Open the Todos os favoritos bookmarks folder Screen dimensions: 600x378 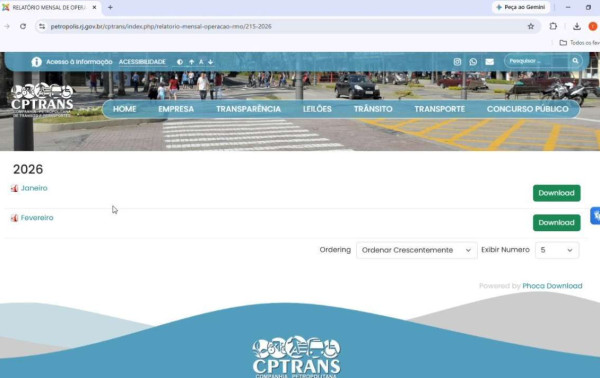(x=579, y=43)
